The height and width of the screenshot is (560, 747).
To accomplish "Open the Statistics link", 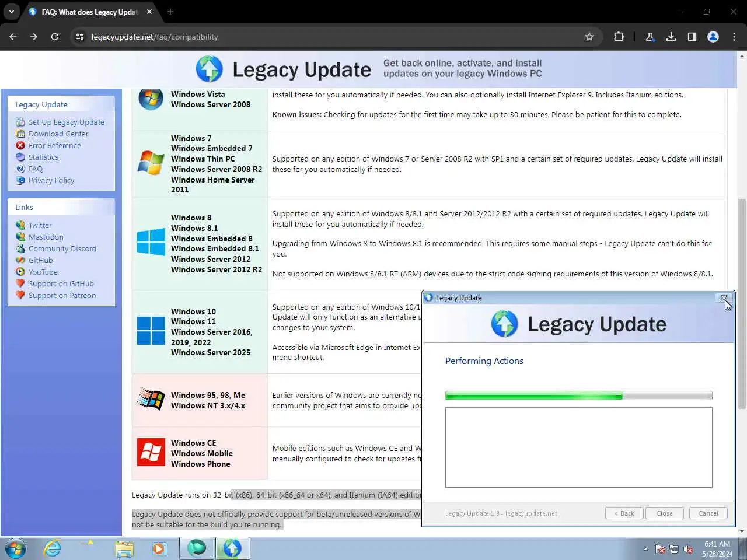I will (43, 157).
